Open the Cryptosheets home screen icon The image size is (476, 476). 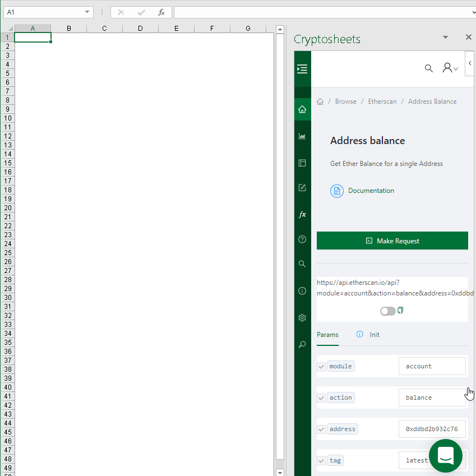pos(302,109)
